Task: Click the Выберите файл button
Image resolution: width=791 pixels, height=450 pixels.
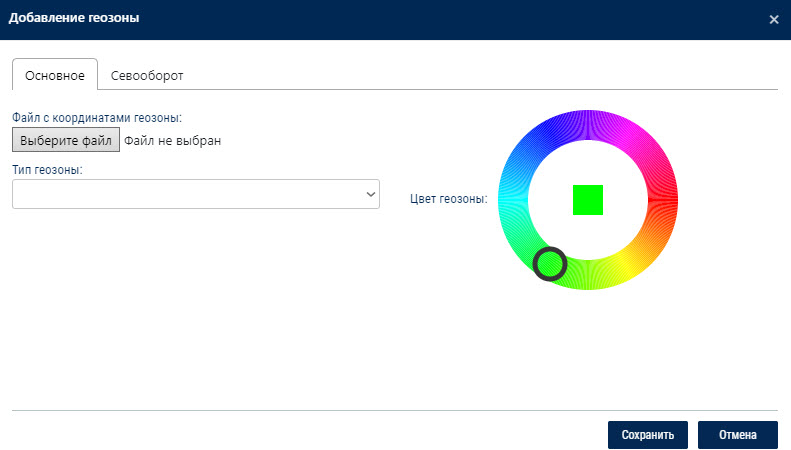Action: [66, 140]
